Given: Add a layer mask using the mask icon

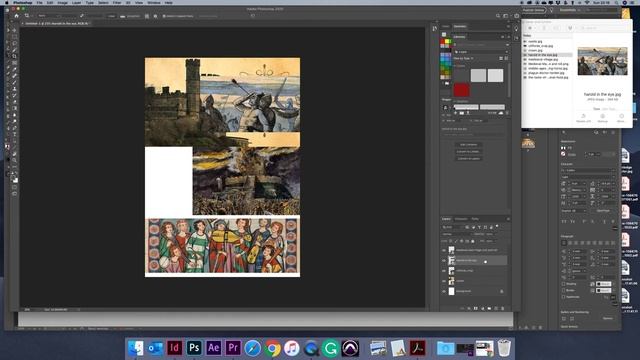Looking at the screenshot, I should point(476,309).
